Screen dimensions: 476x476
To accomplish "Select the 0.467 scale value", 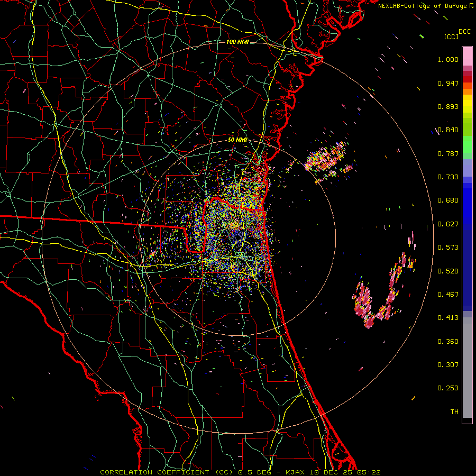I will click(x=448, y=295).
